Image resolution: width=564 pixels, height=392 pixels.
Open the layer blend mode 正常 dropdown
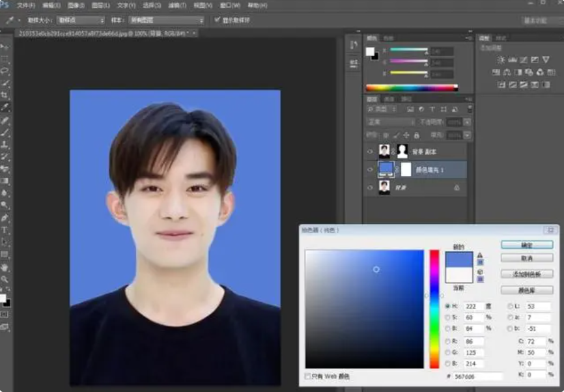pyautogui.click(x=391, y=122)
